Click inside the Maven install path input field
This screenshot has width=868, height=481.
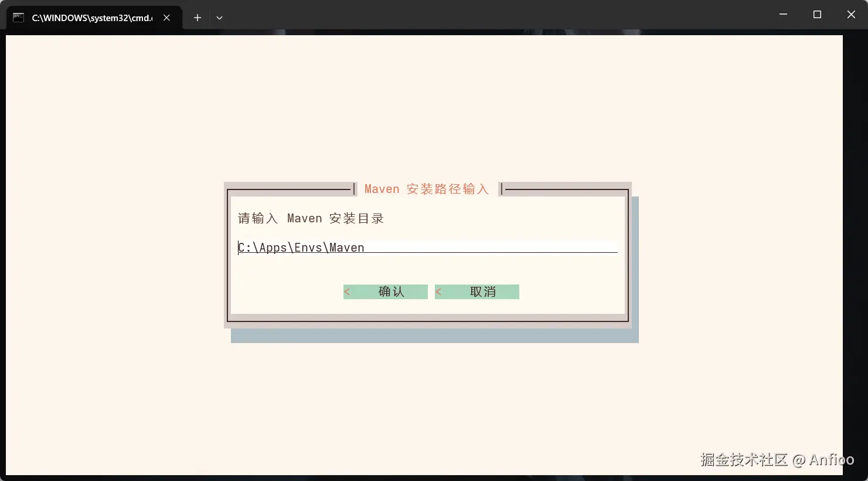(x=427, y=247)
